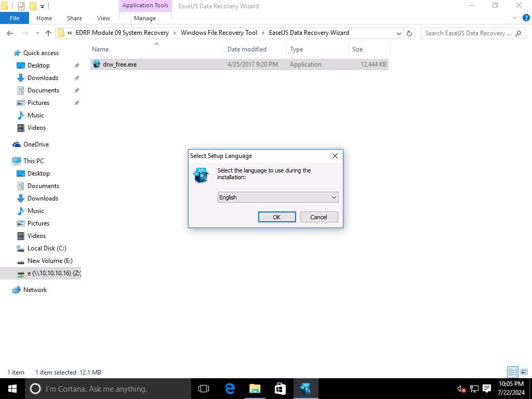
Task: Open the File ribbon tab
Action: (15, 18)
